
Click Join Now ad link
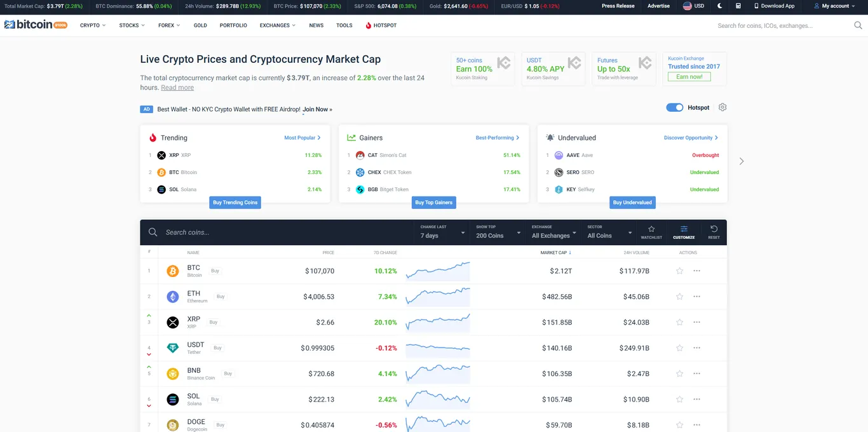click(x=317, y=109)
